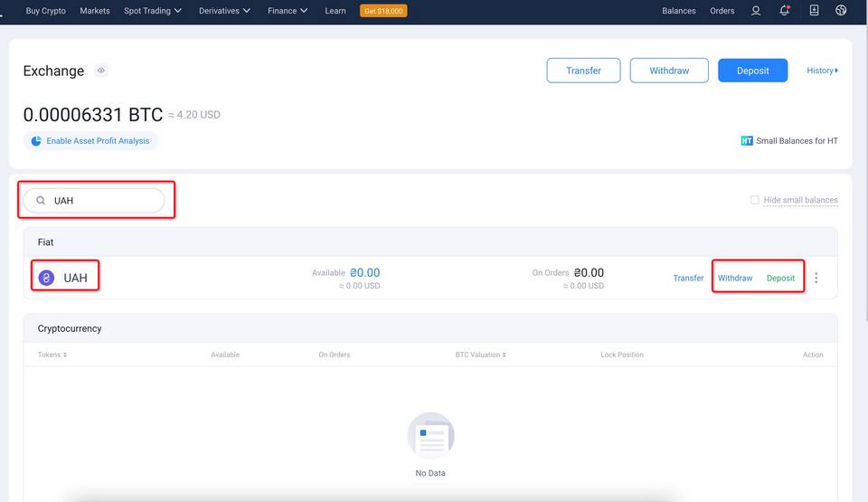Toggle balance visibility eye icon
Image resolution: width=868 pixels, height=502 pixels.
pos(101,71)
